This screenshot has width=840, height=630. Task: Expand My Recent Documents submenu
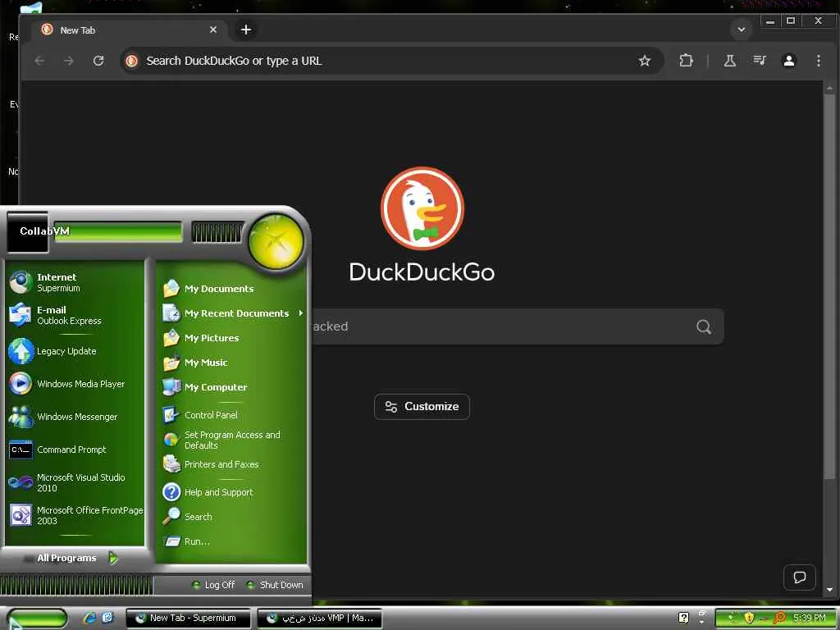231,313
